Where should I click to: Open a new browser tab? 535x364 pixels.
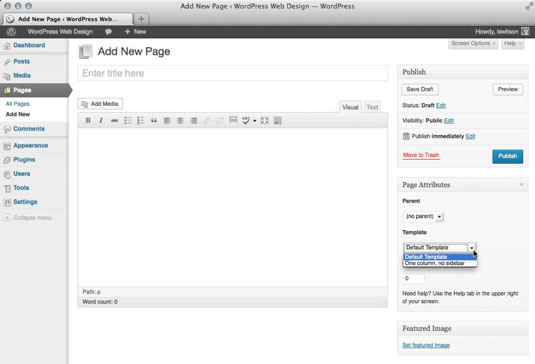141,19
